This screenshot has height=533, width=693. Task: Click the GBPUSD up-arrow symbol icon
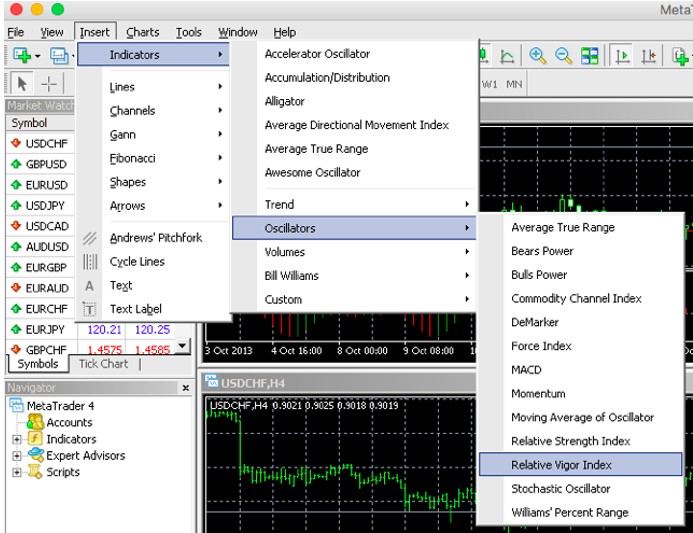pos(16,164)
